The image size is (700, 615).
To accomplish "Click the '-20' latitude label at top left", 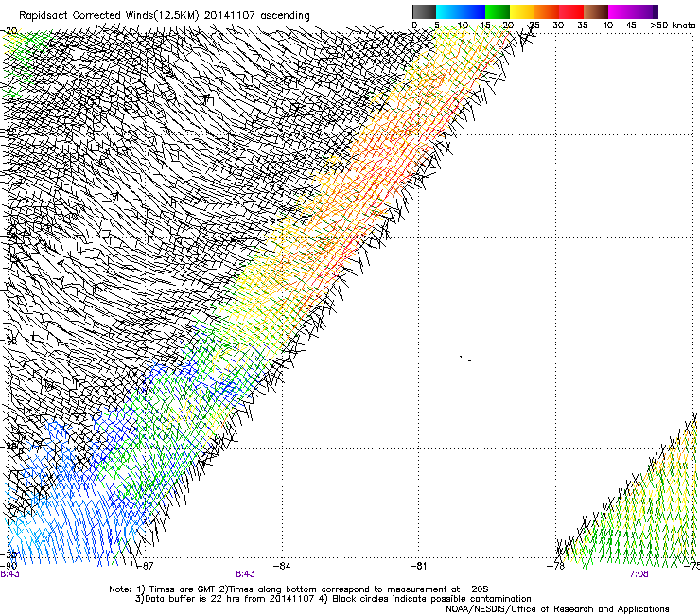I will 9,31.
